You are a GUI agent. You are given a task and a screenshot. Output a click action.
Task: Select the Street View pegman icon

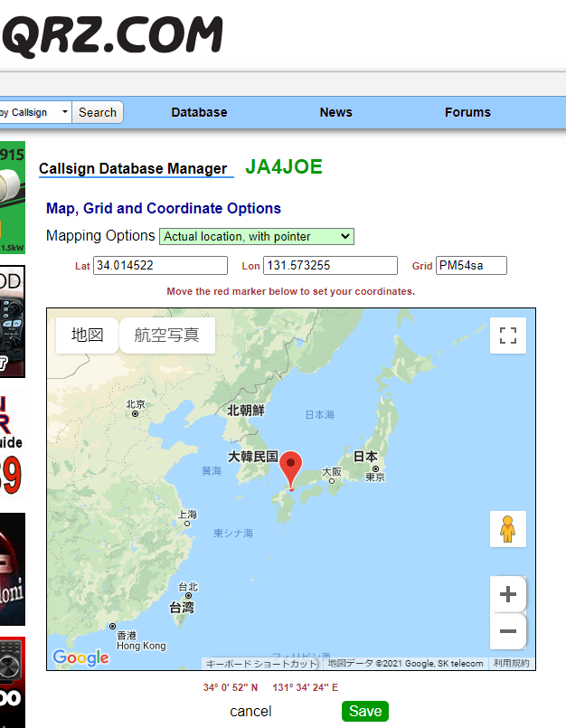point(508,529)
